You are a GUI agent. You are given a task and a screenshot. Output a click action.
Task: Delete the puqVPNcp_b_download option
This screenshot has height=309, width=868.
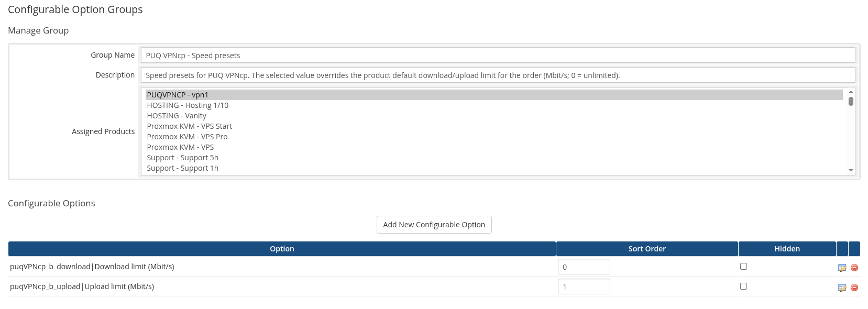pyautogui.click(x=854, y=268)
